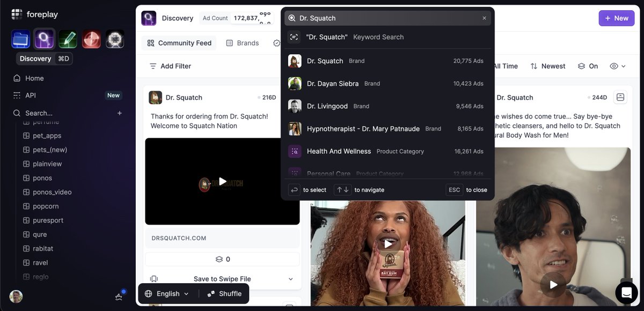Click the Ad Count label
This screenshot has width=644, height=311.
(215, 18)
